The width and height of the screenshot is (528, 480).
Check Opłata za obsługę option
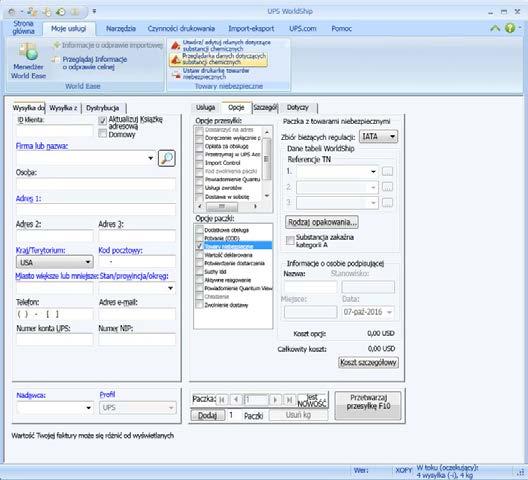point(199,147)
